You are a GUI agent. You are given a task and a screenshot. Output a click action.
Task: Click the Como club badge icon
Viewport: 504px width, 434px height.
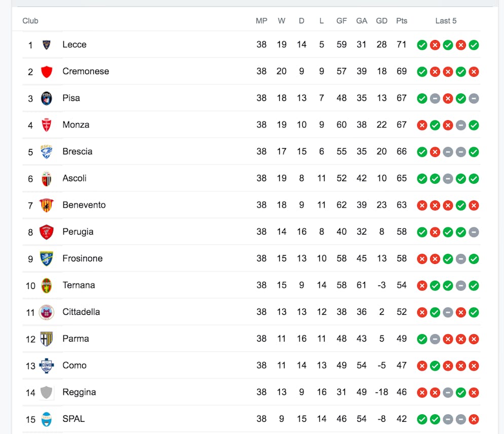47,365
